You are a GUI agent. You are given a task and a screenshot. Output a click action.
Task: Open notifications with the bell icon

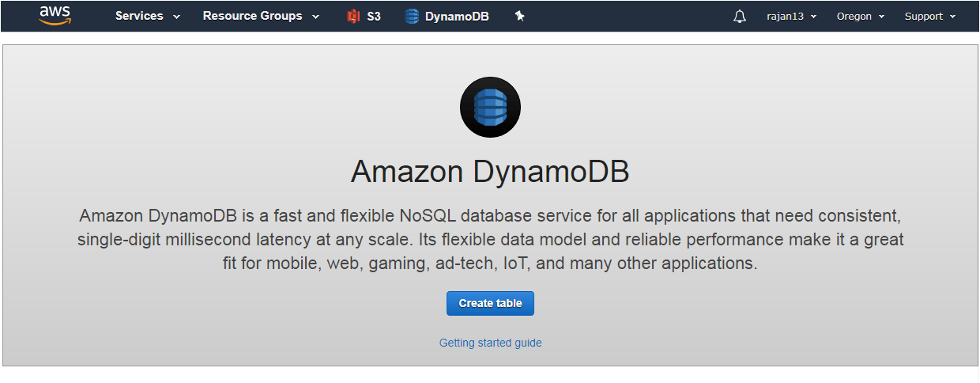(x=740, y=17)
